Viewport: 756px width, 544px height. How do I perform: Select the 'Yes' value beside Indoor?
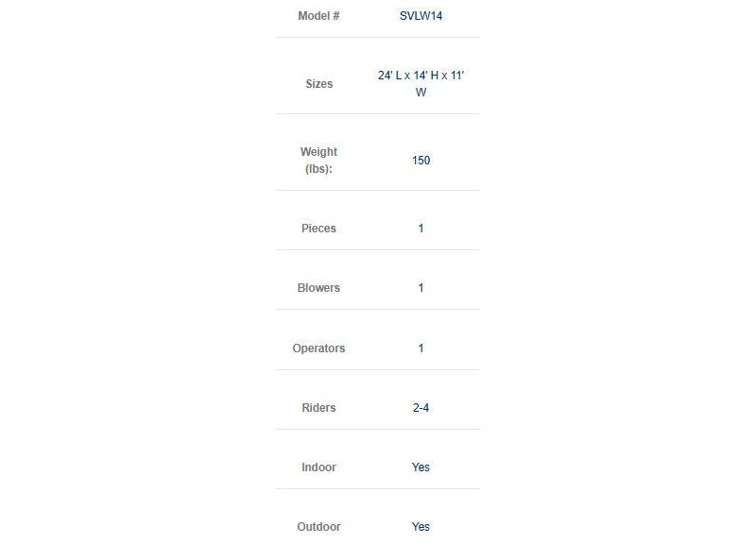[x=421, y=467]
